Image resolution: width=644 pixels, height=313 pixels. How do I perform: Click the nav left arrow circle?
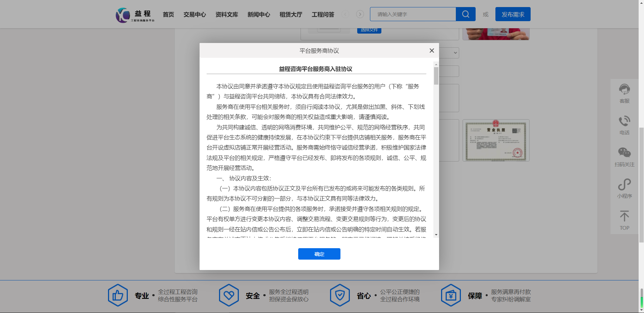tap(345, 14)
